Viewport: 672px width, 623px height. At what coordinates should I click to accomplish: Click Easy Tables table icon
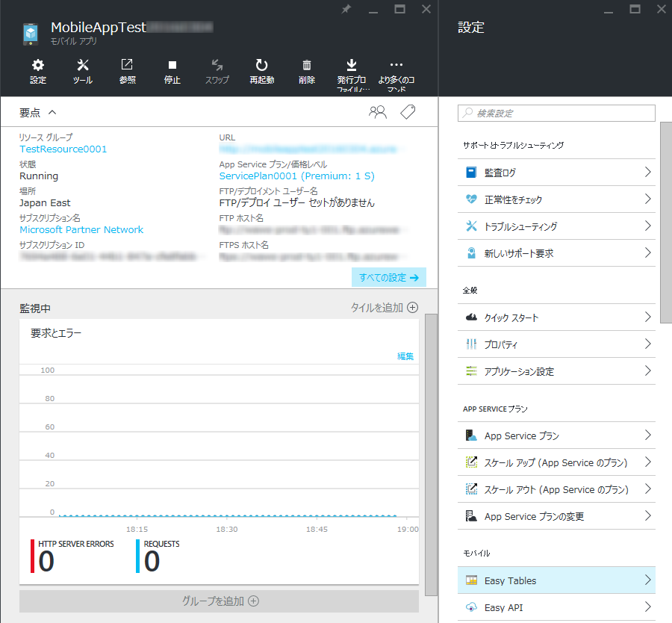[x=471, y=580]
